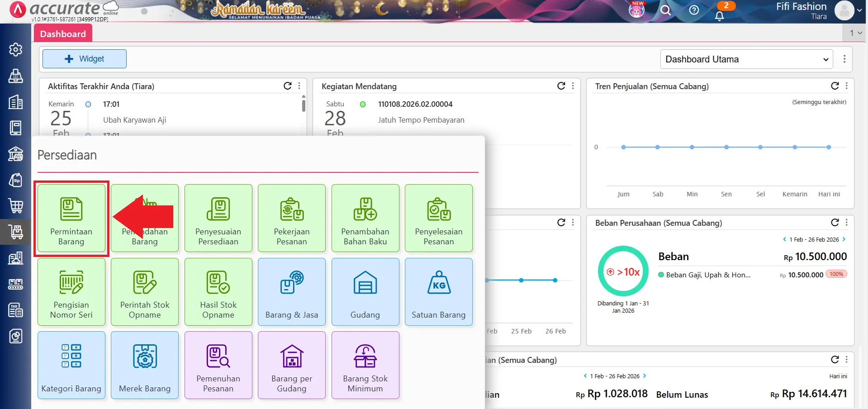868x409 pixels.
Task: Open Penyesuaian Persediaan tile
Action: (x=218, y=219)
